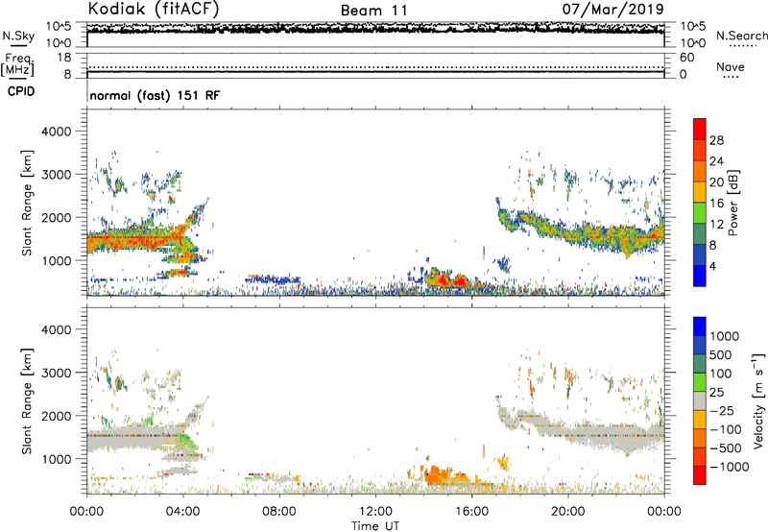Click the blue bottom segment of Power color bar

[700, 276]
